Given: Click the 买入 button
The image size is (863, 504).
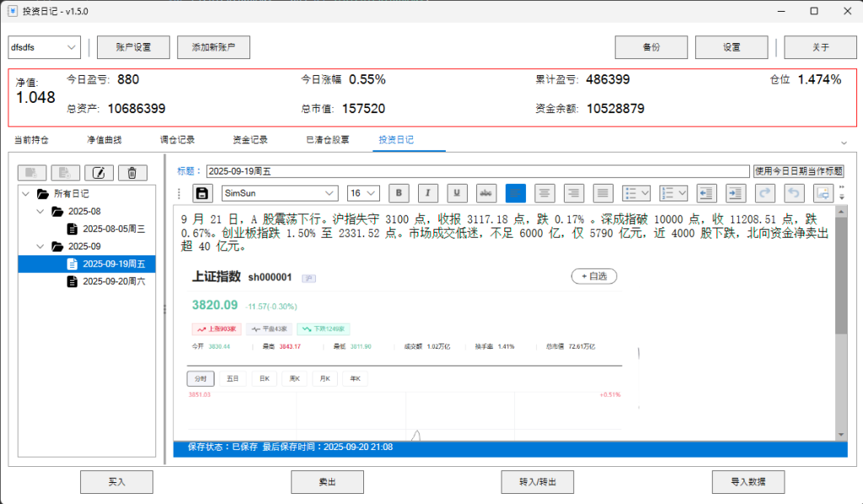Looking at the screenshot, I should pyautogui.click(x=116, y=482).
